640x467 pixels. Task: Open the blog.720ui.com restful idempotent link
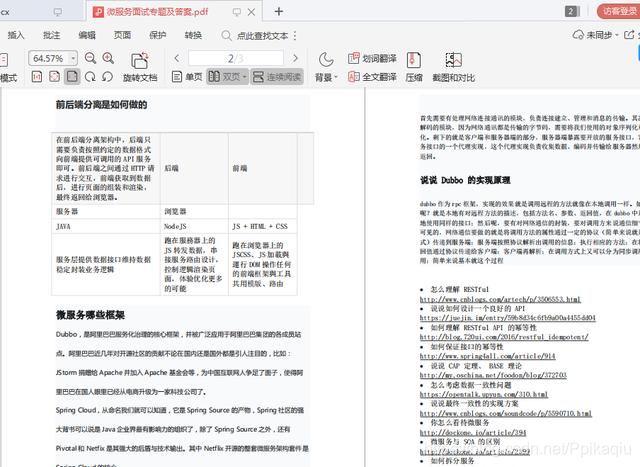coord(504,337)
